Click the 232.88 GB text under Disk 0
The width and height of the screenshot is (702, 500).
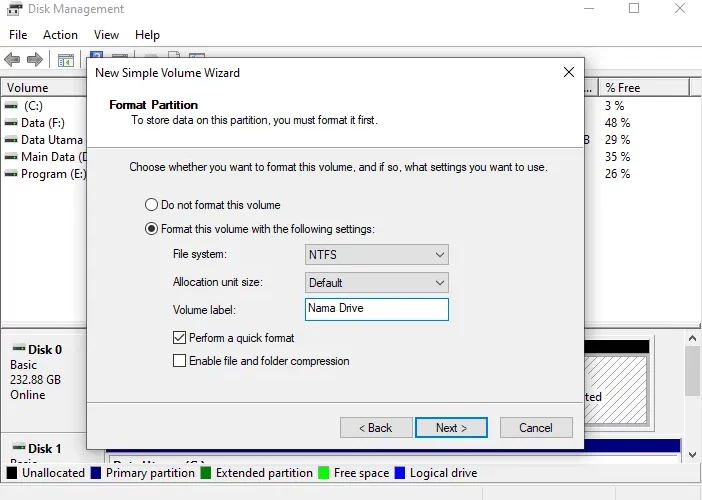[35, 380]
